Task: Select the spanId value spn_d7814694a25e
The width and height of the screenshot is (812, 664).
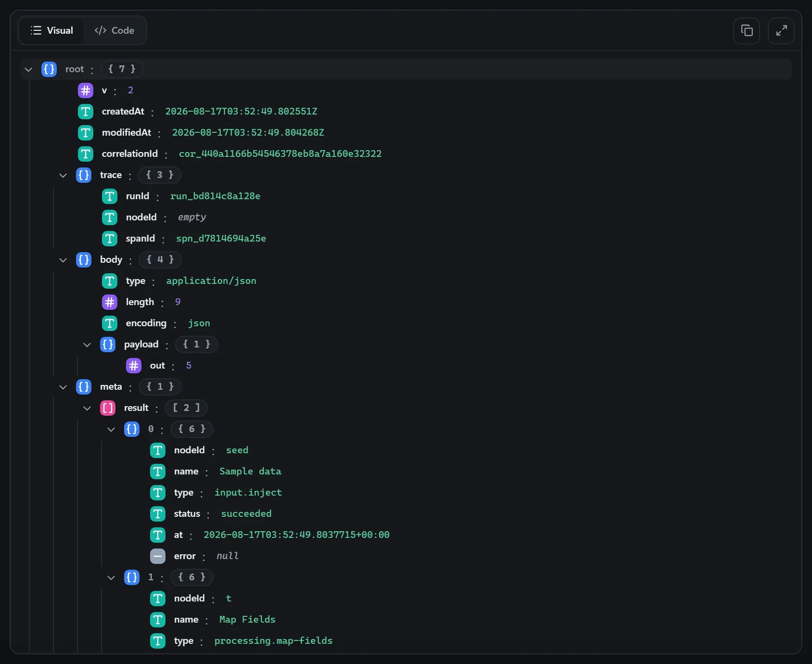Action: [x=221, y=239]
